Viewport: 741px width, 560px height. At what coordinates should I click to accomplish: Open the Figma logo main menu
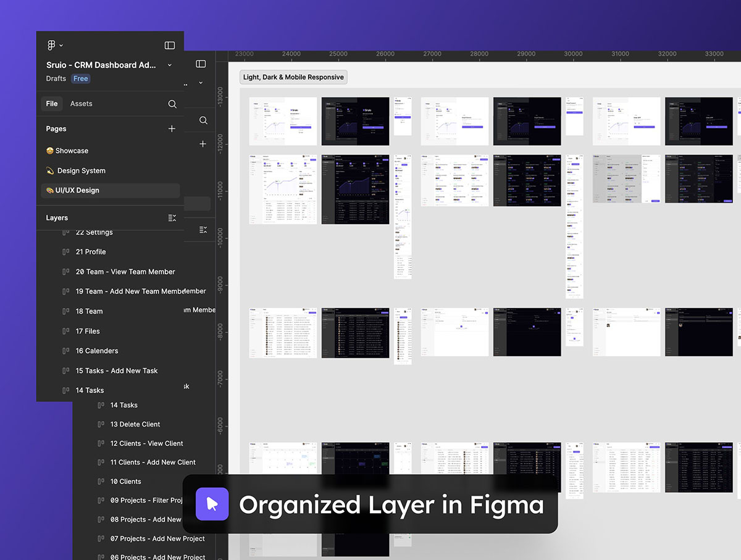pos(55,45)
